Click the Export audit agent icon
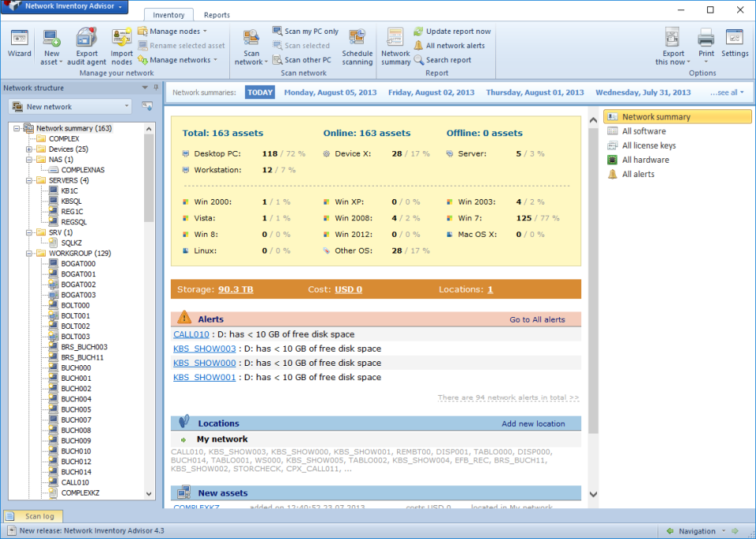Image resolution: width=756 pixels, height=539 pixels. (87, 39)
